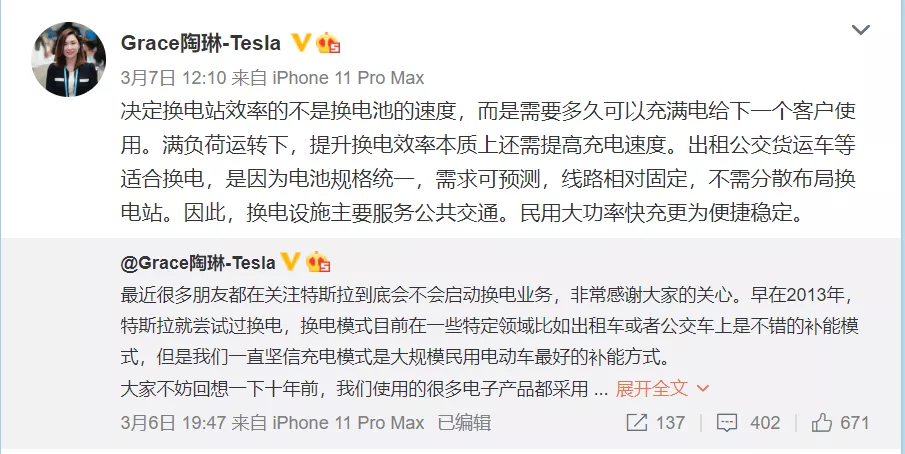View edit history via 已编辑
This screenshot has height=454, width=905.
click(x=464, y=423)
